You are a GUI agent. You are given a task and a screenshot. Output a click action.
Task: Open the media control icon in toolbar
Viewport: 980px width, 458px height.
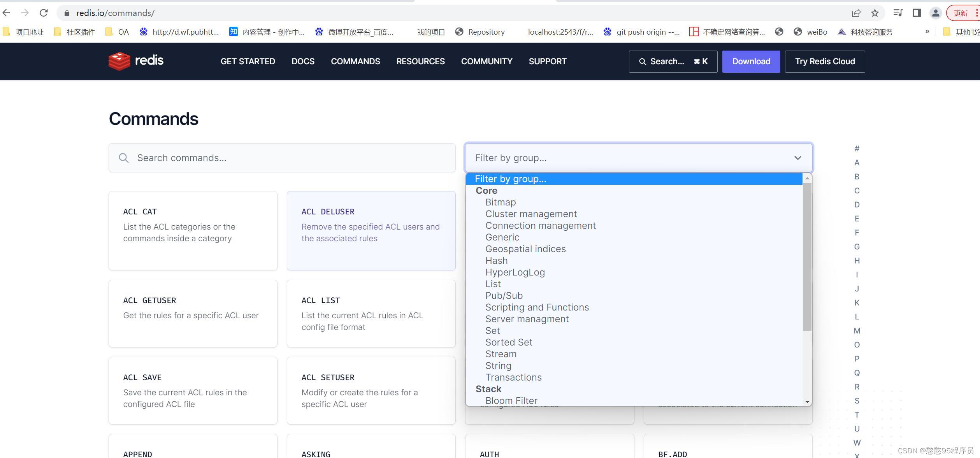(x=898, y=13)
